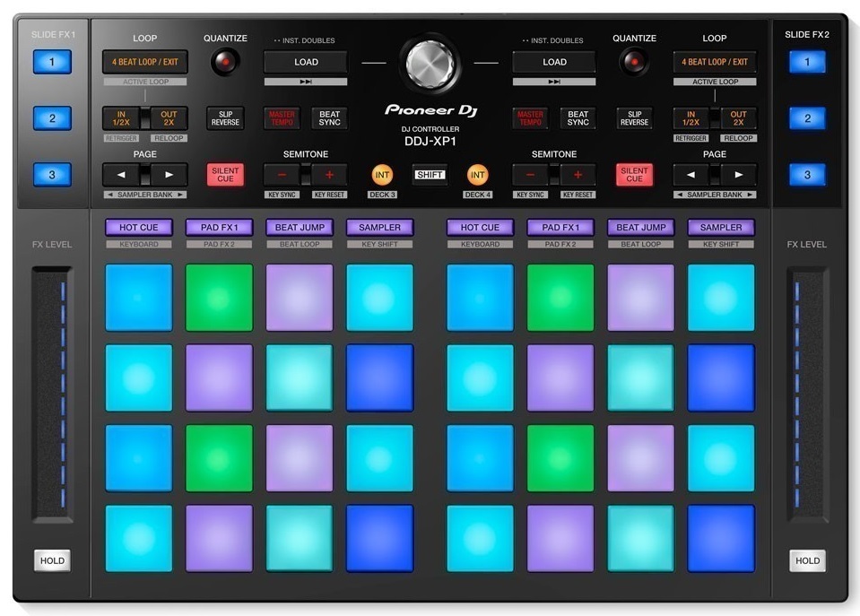This screenshot has width=860, height=616.
Task: Enable left deck SLIP REVERSE
Action: click(x=225, y=118)
